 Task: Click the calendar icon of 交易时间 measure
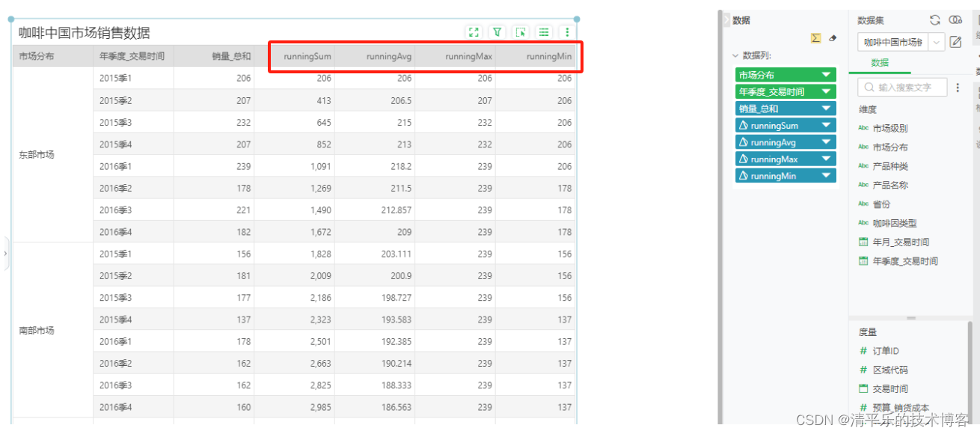(864, 388)
